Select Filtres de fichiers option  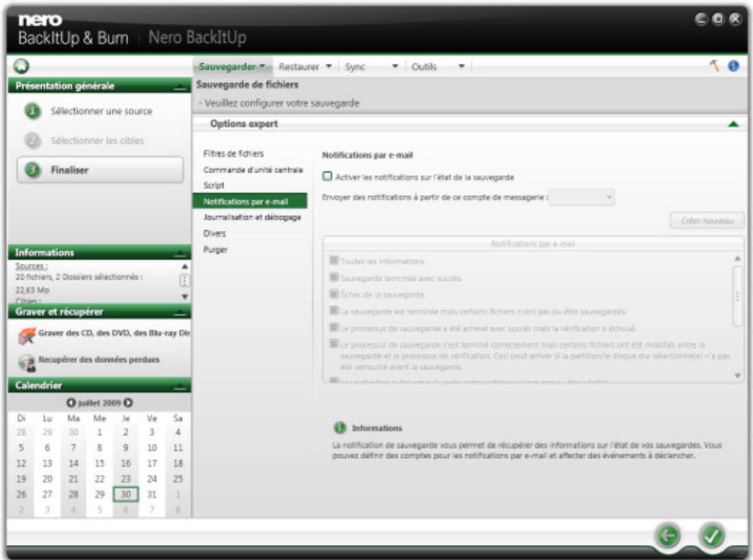pyautogui.click(x=233, y=154)
